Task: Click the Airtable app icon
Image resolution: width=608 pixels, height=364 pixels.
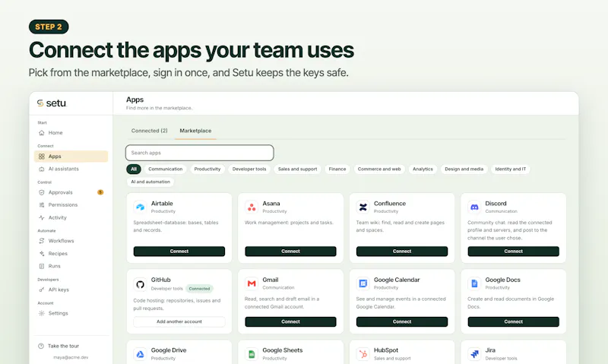Action: click(x=140, y=207)
